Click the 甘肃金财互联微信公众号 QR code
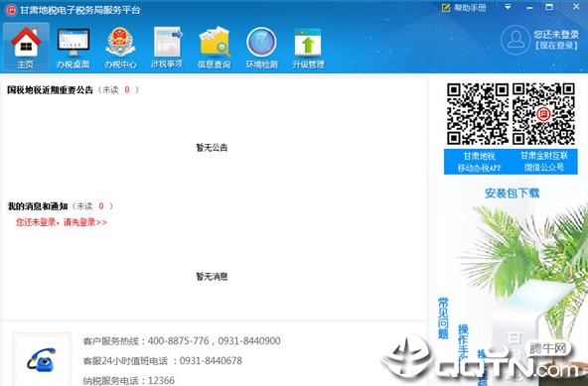588x386 pixels. tap(543, 114)
